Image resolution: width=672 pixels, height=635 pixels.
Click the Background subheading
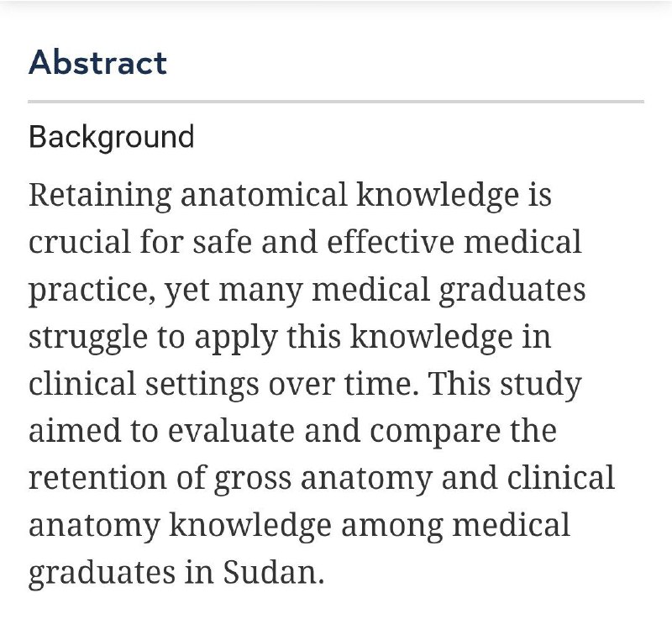112,137
